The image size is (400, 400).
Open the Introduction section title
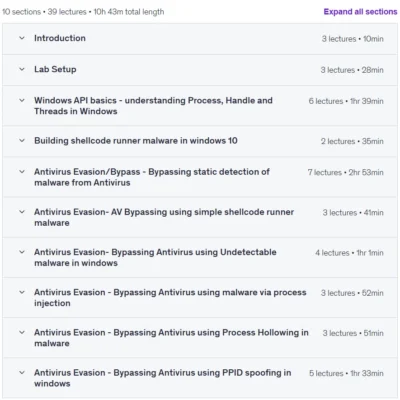point(60,38)
